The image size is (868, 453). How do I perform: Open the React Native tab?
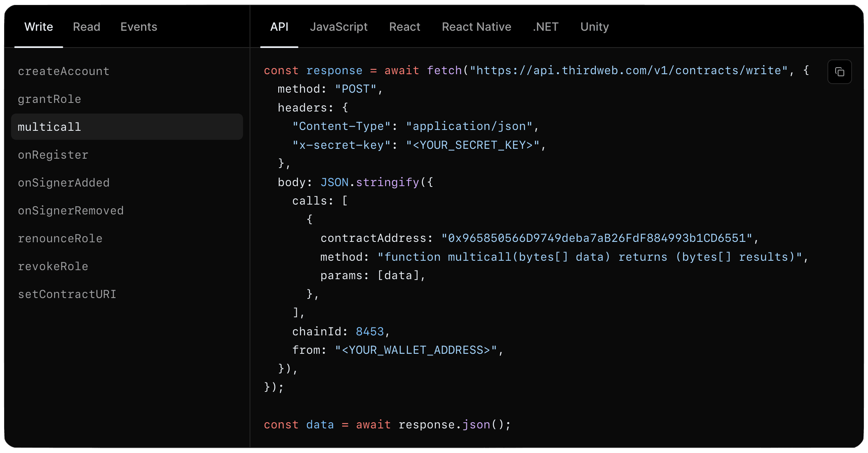(476, 27)
